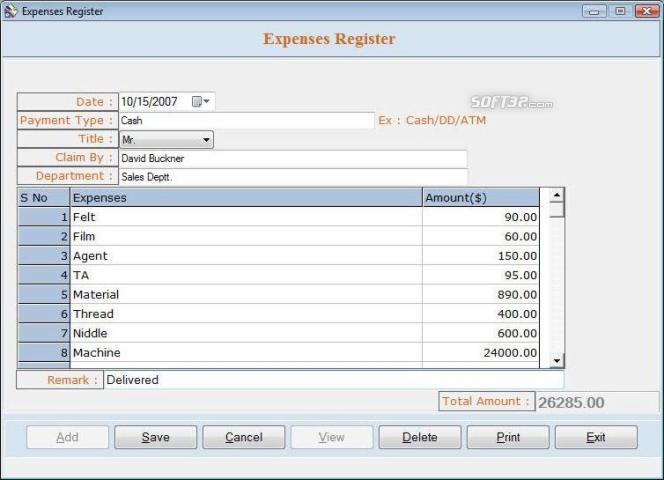Select row header number 7
The height and width of the screenshot is (480, 664).
(x=44, y=333)
